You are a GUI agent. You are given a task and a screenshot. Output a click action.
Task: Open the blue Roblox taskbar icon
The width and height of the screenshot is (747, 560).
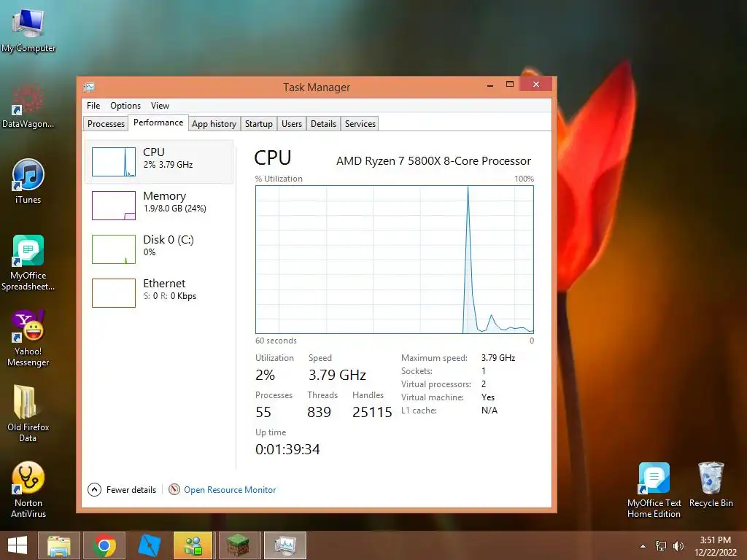pyautogui.click(x=149, y=545)
